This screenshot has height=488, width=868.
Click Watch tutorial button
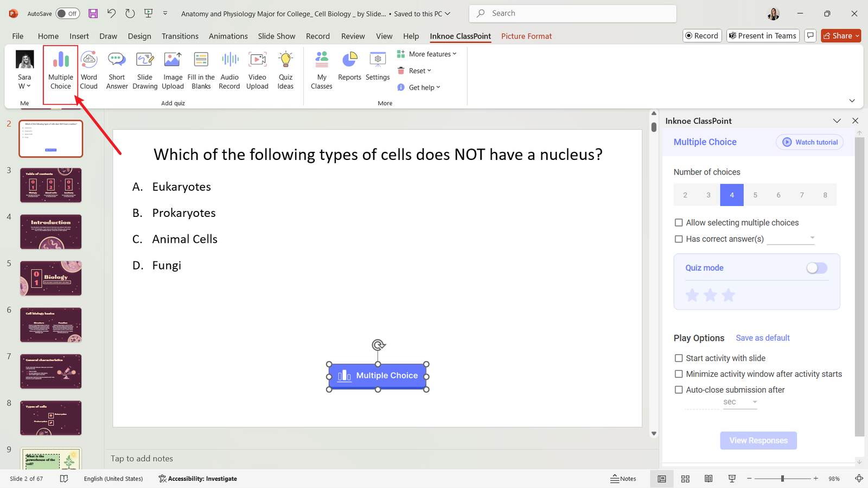(809, 142)
